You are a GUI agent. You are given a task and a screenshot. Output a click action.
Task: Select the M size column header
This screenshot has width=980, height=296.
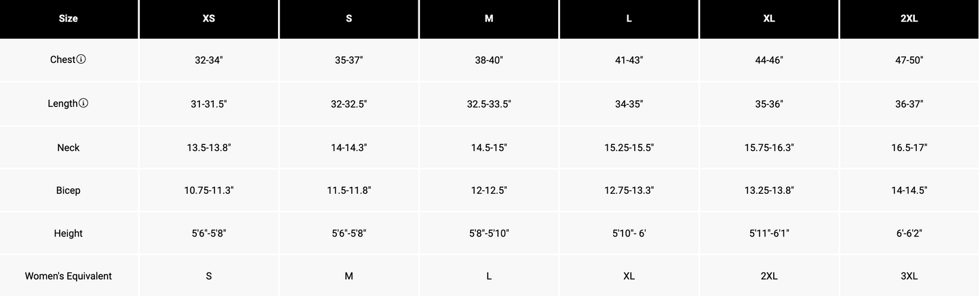(x=489, y=19)
